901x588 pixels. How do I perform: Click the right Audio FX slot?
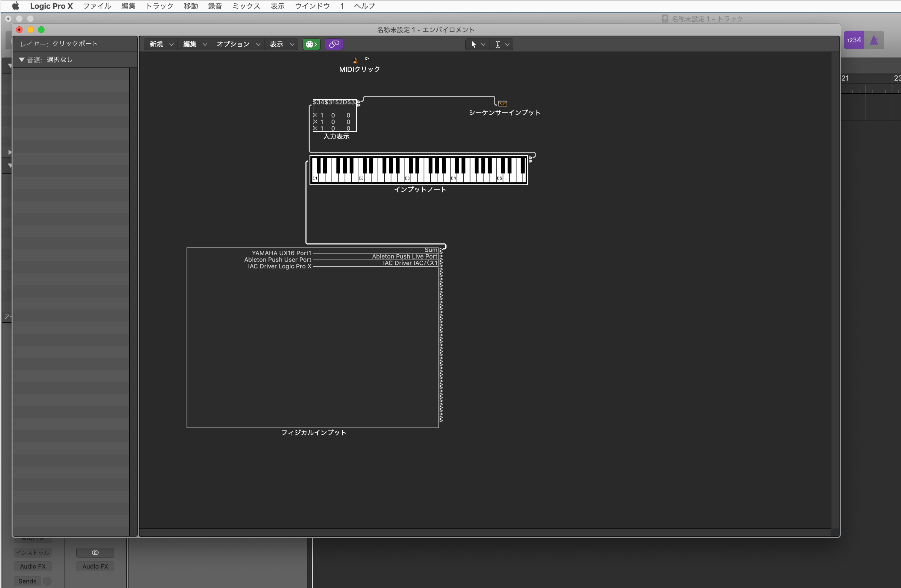(95, 567)
